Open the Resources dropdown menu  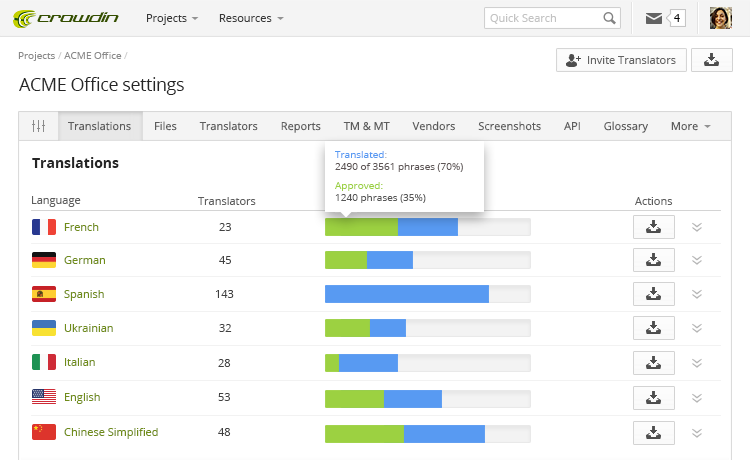251,18
